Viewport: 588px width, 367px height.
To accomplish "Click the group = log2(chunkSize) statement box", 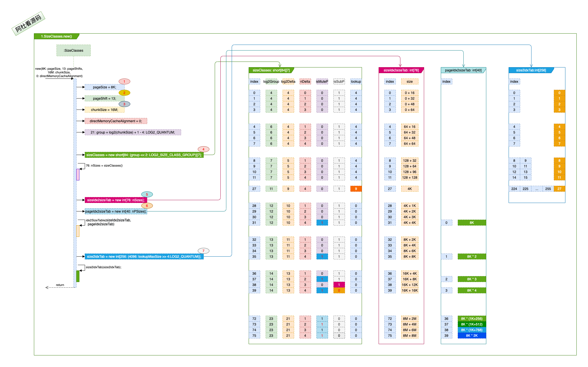I will tap(133, 132).
